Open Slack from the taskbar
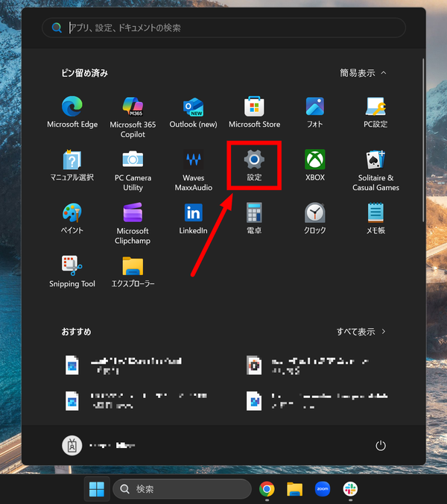447x504 pixels. [350, 489]
